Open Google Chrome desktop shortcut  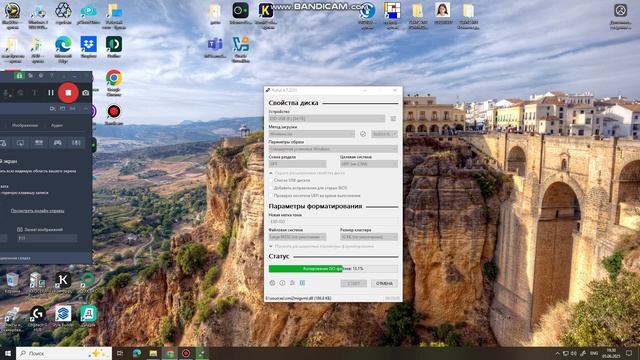pyautogui.click(x=113, y=83)
